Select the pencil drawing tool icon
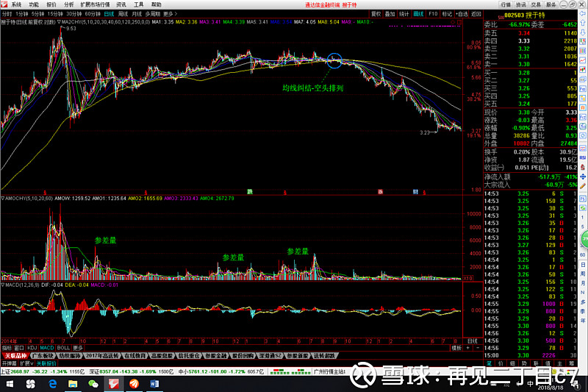The width and height of the screenshot is (588, 392). tap(582, 186)
